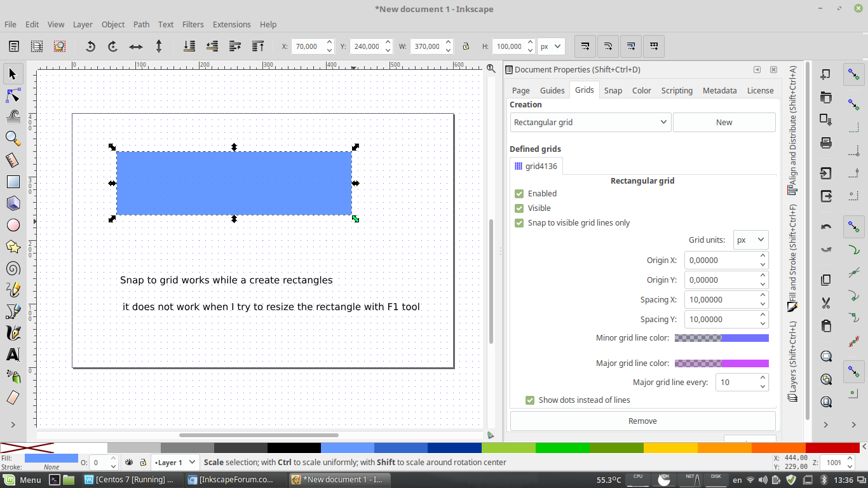Toggle Snap to visible grid lines only
This screenshot has width=868, height=488.
coord(520,223)
